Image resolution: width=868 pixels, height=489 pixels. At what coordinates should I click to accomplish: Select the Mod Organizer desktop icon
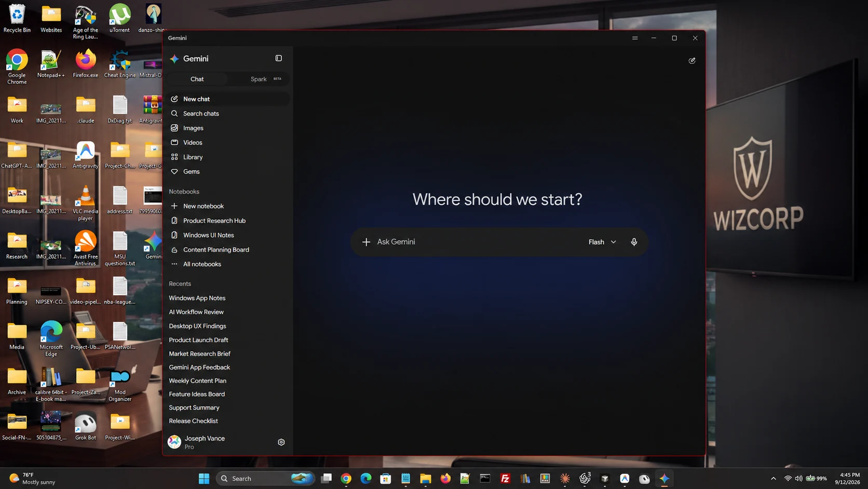[120, 384]
